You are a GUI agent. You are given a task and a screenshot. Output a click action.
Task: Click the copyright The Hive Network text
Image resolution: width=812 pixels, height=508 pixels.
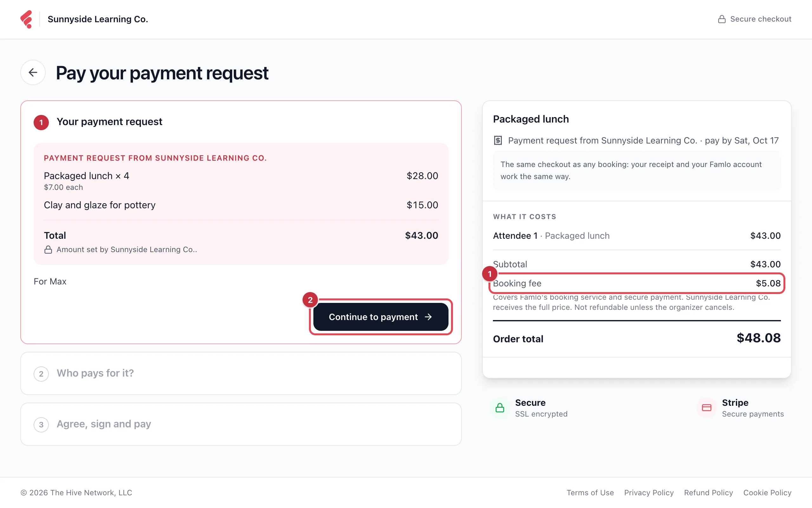point(76,492)
